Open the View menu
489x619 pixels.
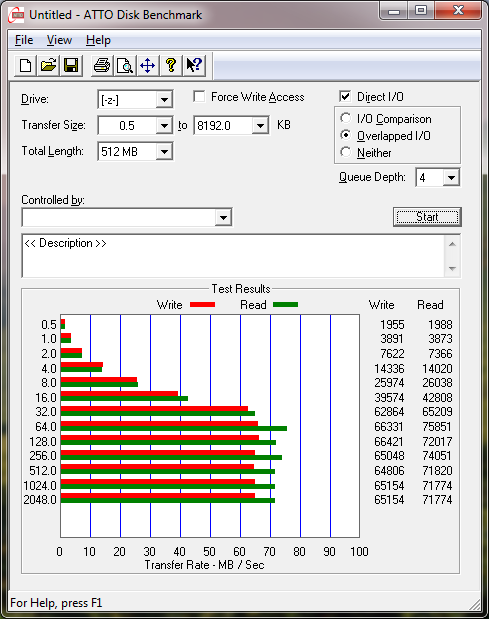tap(59, 40)
